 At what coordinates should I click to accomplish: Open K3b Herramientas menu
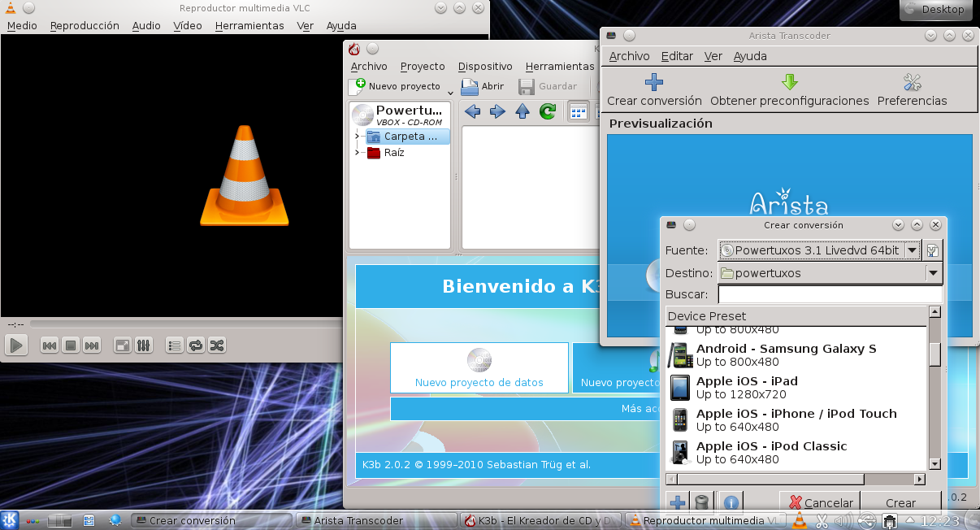560,66
